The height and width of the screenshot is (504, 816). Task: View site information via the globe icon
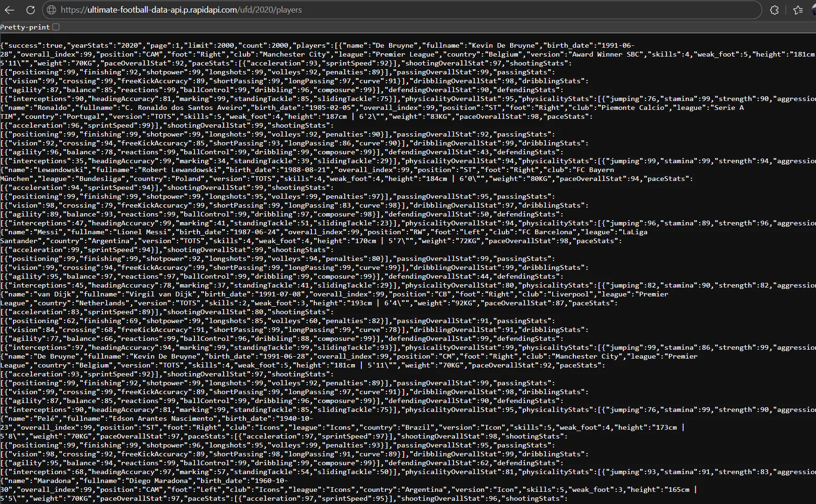[x=51, y=10]
